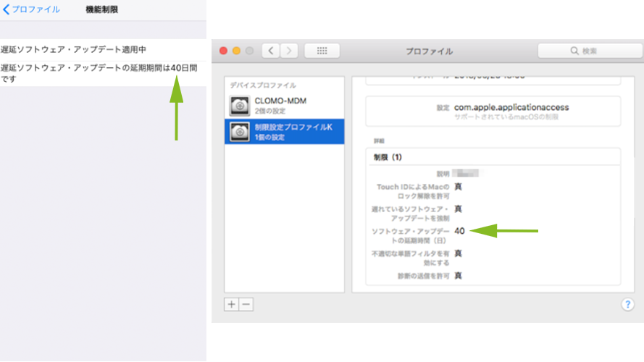
Task: Click the プロファイル window title
Action: pos(430,51)
